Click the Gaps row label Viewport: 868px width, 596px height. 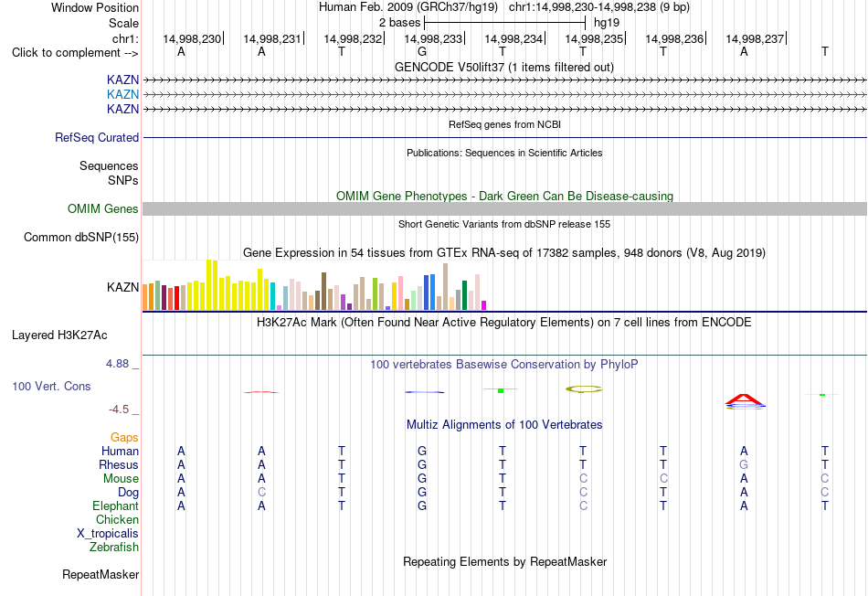coord(124,438)
